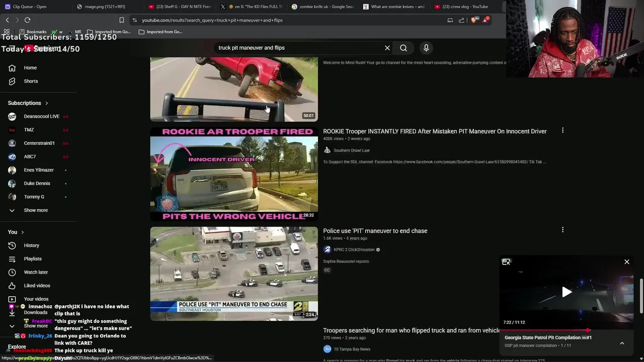Open second Imported from Go... bookmark folder
Image resolution: width=644 pixels, height=362 pixels.
pyautogui.click(x=160, y=32)
